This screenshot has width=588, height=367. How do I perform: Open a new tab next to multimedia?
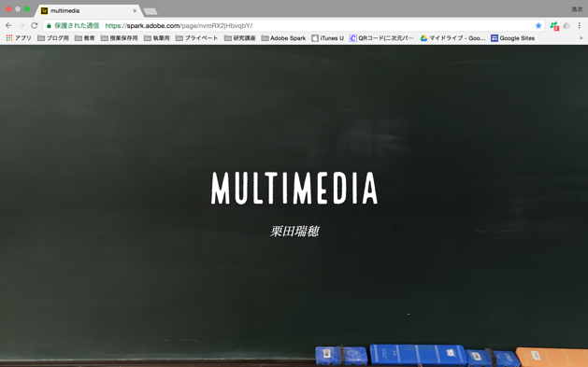(151, 11)
